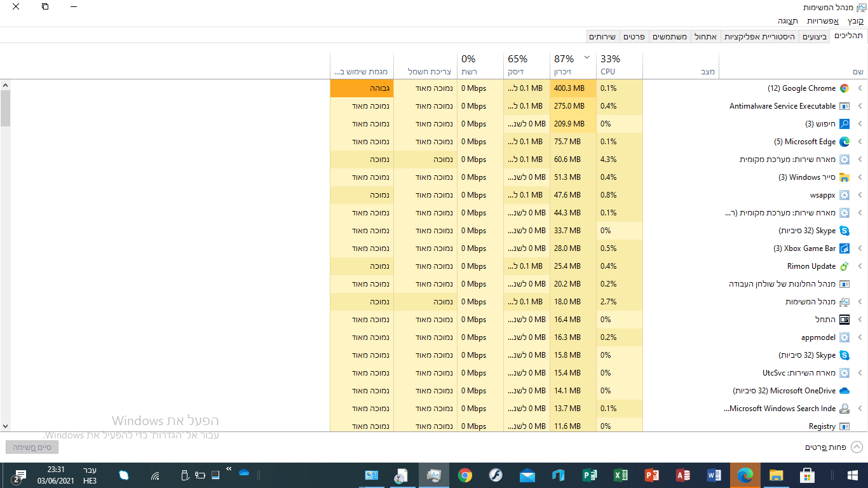Open Word from the taskbar
This screenshot has width=868, height=488.
(x=714, y=475)
